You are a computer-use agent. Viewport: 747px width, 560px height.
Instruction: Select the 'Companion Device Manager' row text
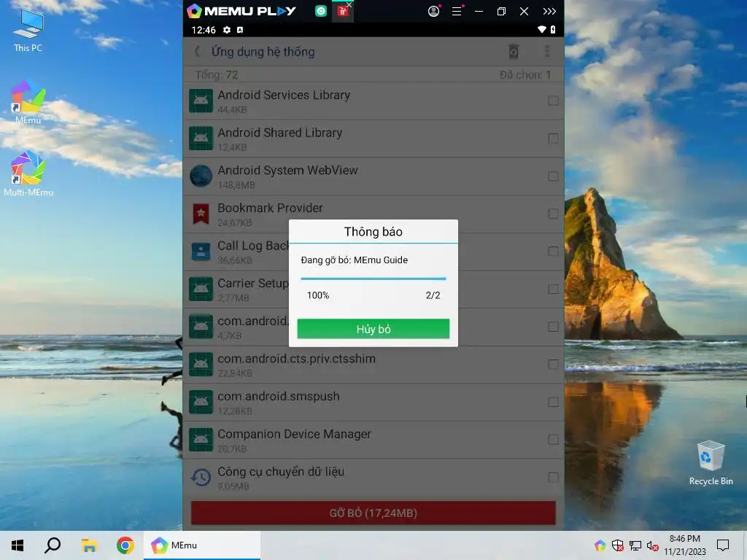295,434
